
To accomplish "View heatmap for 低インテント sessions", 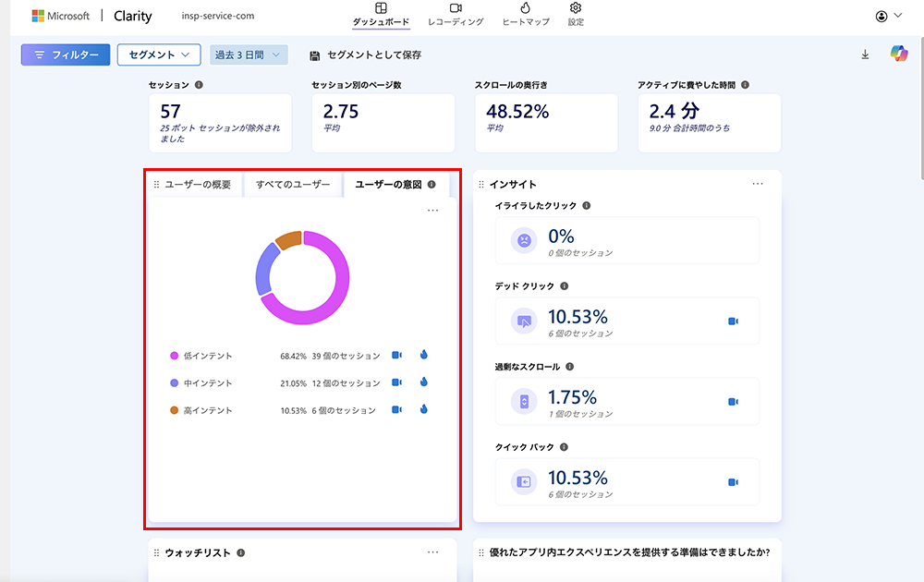I will [x=424, y=355].
